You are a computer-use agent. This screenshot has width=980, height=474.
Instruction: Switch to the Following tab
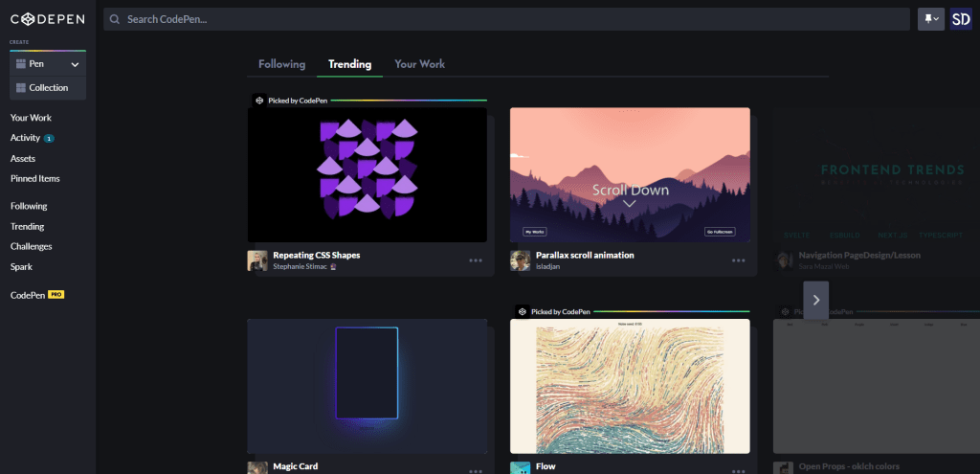[281, 64]
